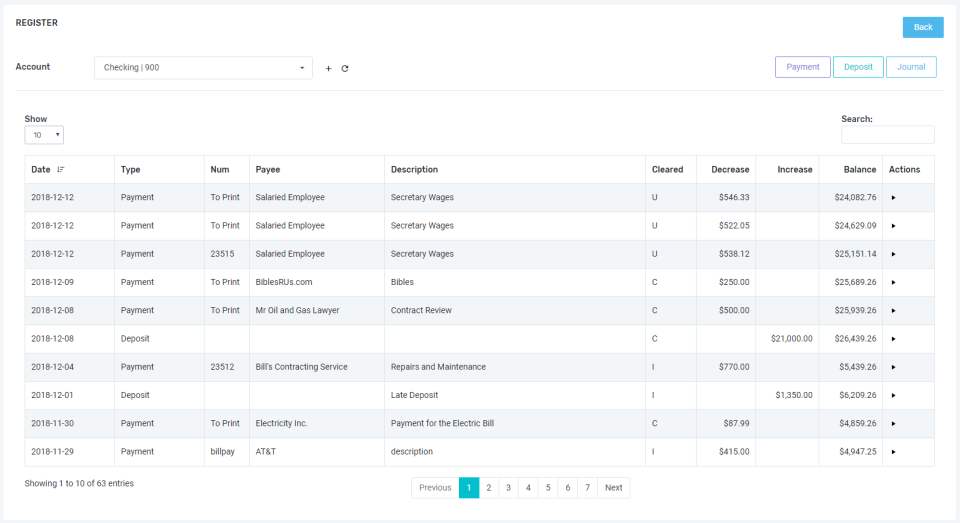
Task: Open actions arrow for the $21,000.00 deposit row
Action: [893, 339]
